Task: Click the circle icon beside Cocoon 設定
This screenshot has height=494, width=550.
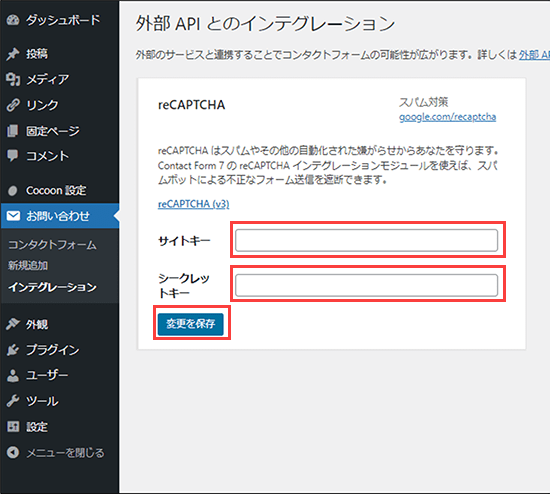Action: point(13,191)
